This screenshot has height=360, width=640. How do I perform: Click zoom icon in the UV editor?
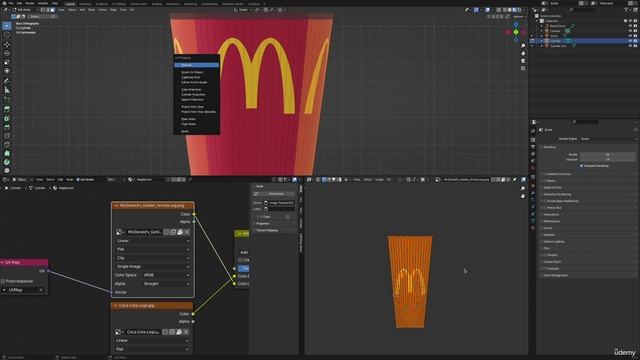point(523,189)
